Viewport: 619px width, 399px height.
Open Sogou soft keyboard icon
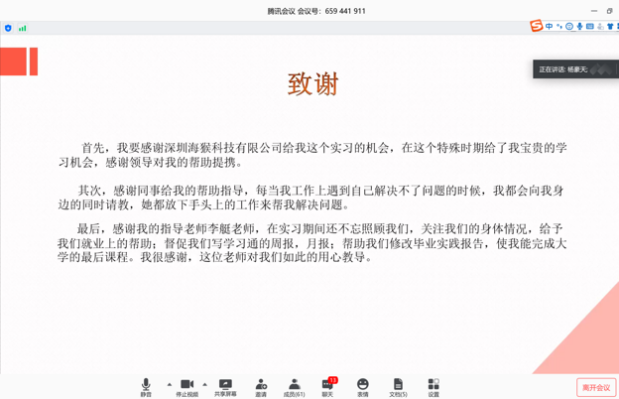tap(590, 26)
